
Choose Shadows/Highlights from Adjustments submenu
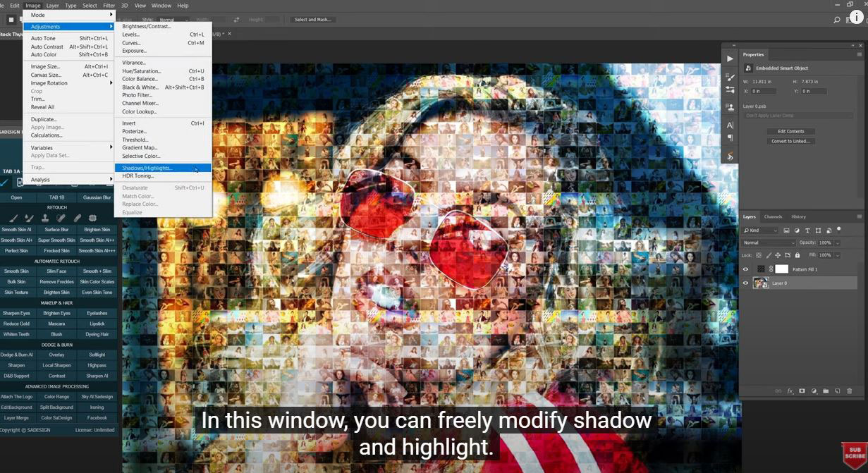click(x=163, y=168)
